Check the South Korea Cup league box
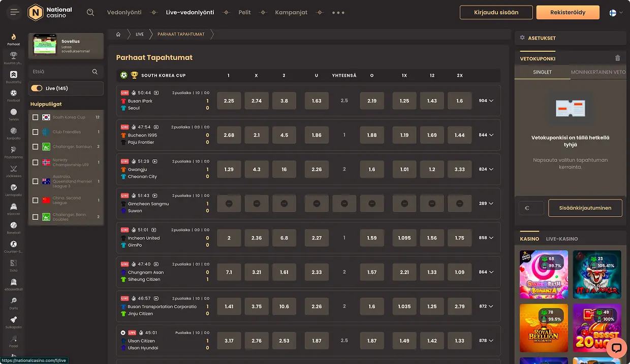 [35, 117]
